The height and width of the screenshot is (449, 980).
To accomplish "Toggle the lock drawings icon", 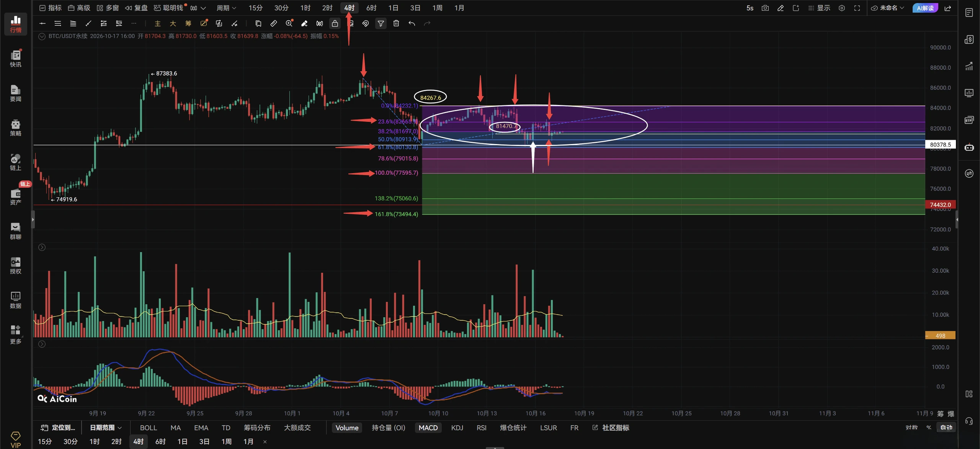I will click(335, 23).
